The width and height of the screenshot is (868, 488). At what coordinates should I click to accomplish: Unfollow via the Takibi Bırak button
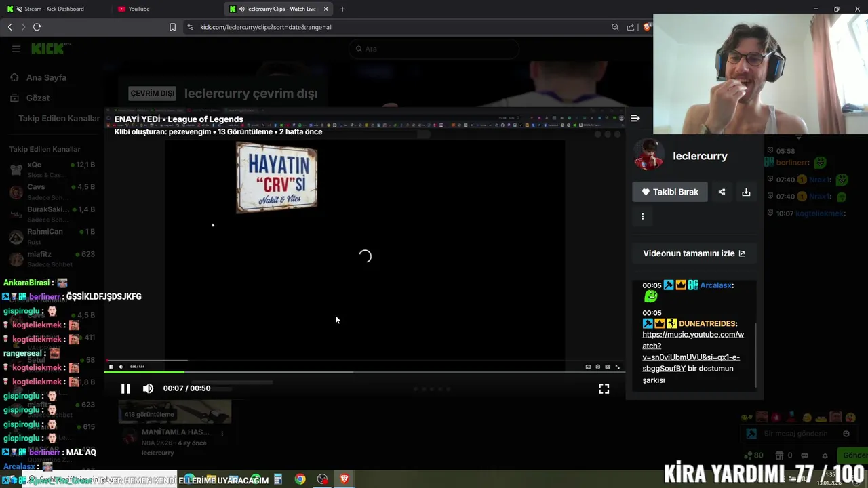pyautogui.click(x=670, y=192)
